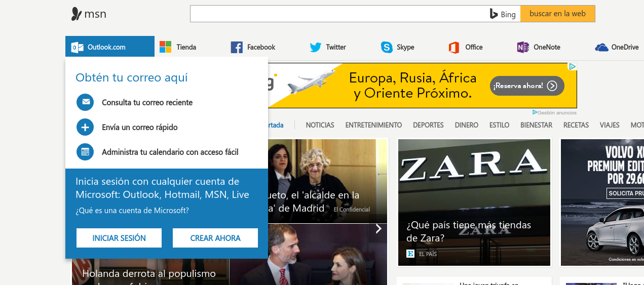This screenshot has width=644, height=285.
Task: Open the royal couple news photo
Action: (309, 254)
